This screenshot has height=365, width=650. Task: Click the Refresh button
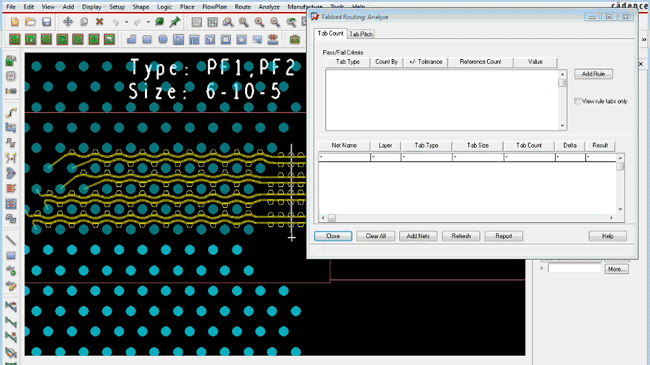[x=461, y=236]
